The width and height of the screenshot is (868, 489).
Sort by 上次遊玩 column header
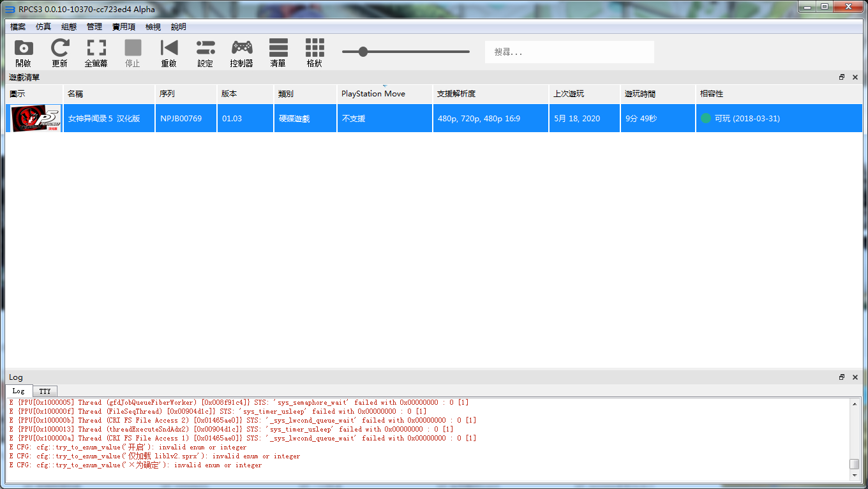585,94
